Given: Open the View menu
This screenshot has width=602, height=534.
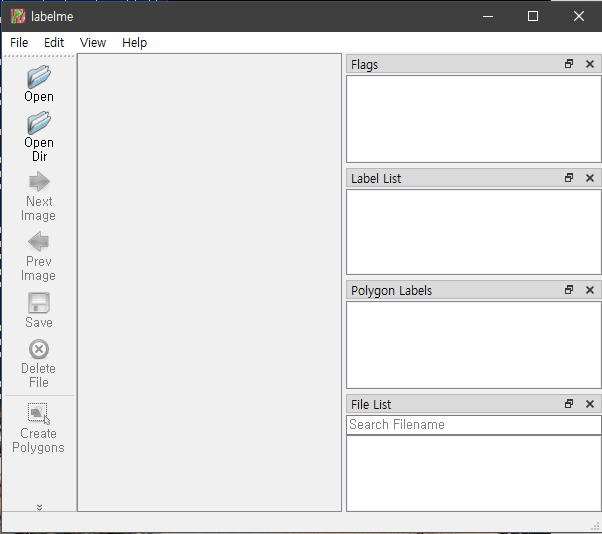Looking at the screenshot, I should pyautogui.click(x=93, y=43).
